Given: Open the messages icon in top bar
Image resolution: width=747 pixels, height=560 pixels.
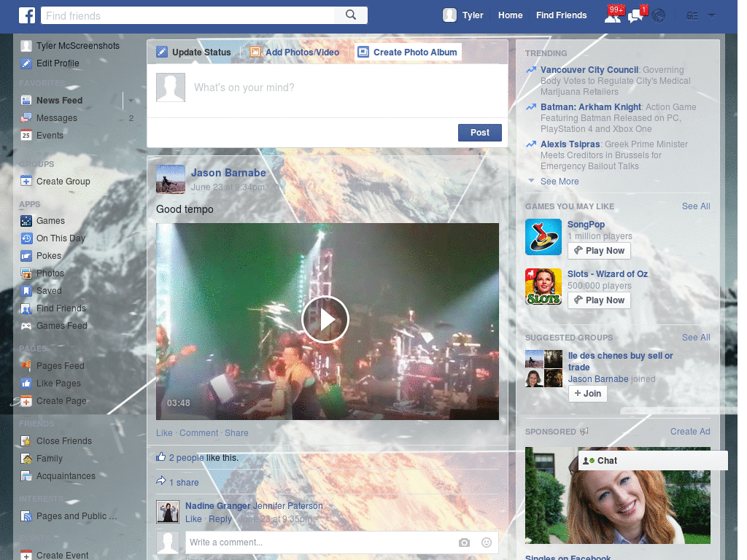Looking at the screenshot, I should (634, 15).
